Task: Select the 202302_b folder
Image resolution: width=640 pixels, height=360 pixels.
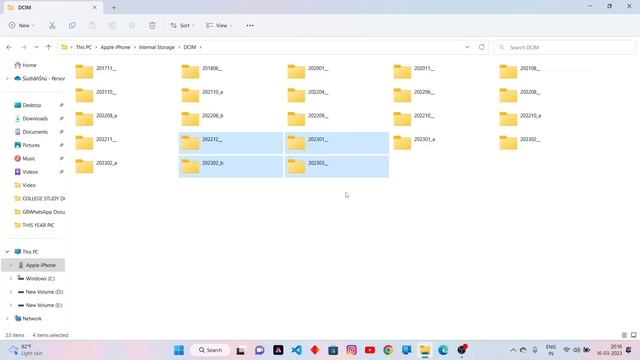Action: click(231, 166)
